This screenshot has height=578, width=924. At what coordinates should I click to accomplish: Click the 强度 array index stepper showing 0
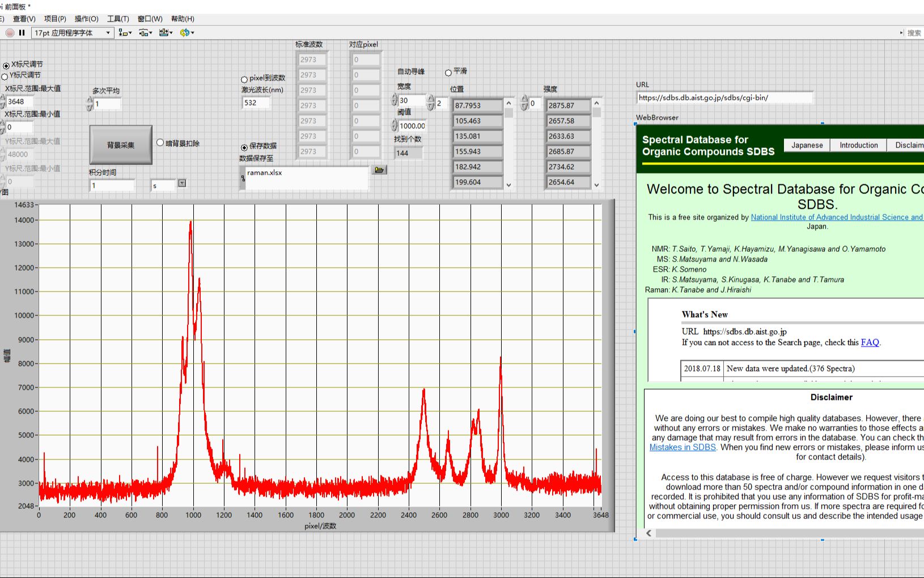[x=524, y=103]
